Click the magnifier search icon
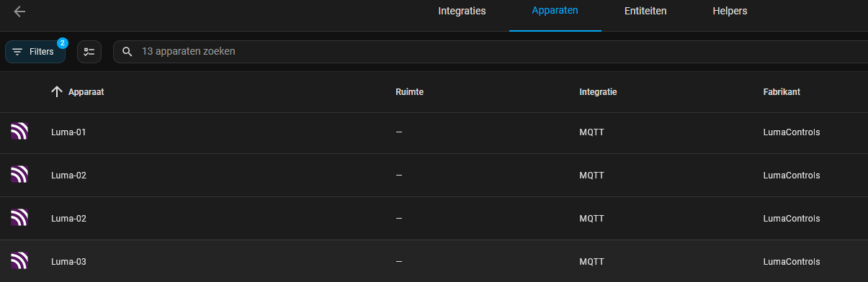868x282 pixels. coord(127,52)
